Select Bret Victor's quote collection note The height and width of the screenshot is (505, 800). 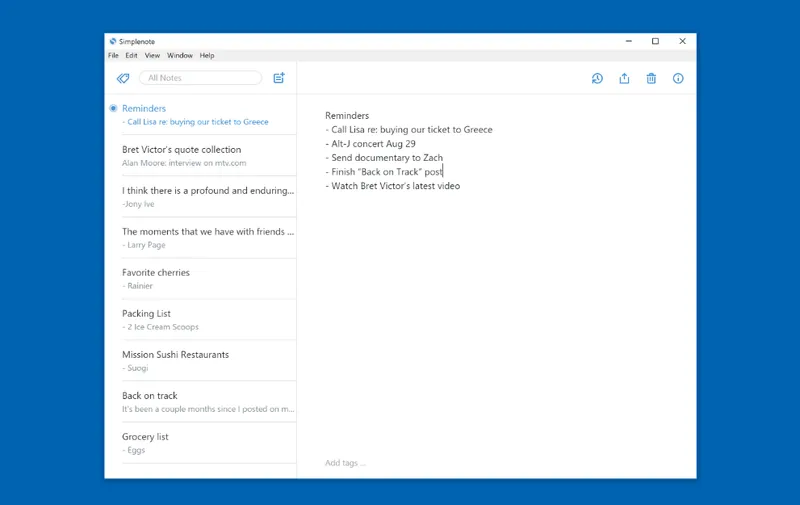click(x=209, y=156)
